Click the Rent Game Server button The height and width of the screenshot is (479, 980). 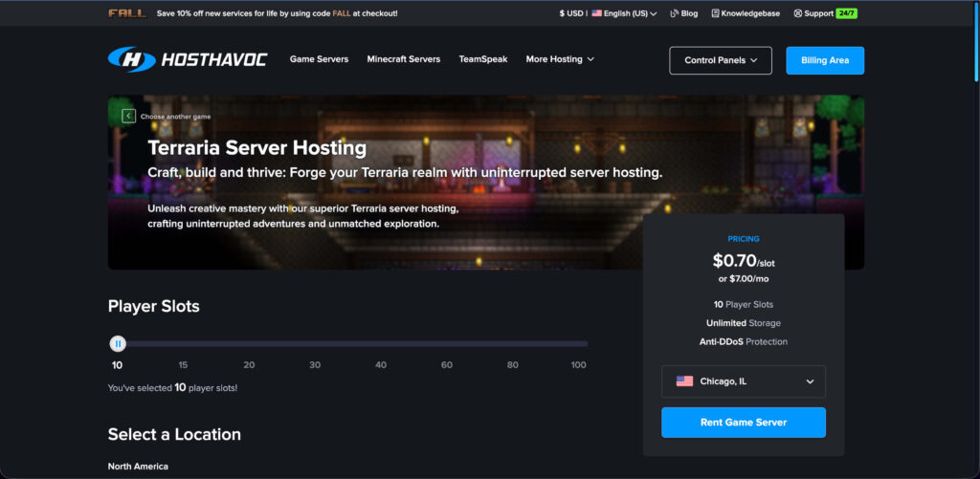point(743,422)
